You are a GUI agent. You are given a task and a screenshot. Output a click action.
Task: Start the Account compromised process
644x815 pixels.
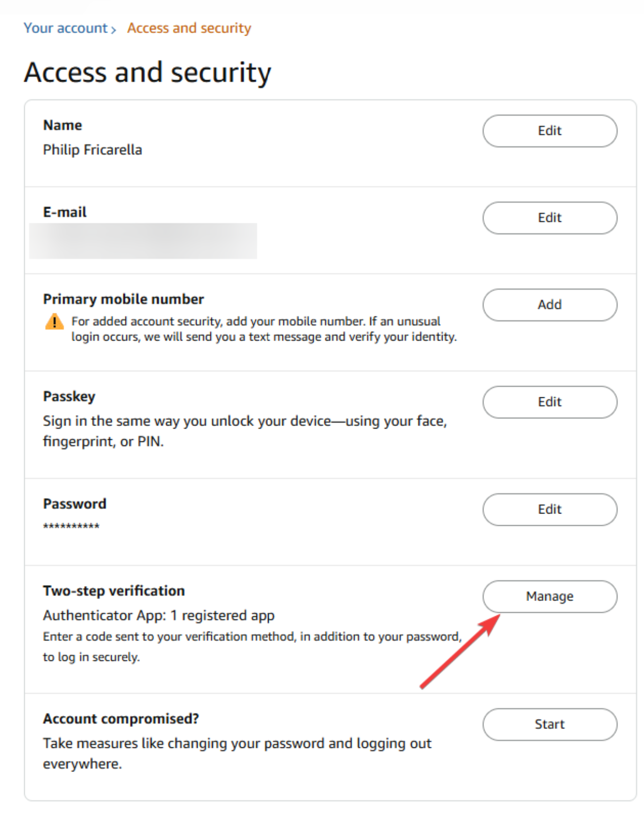coord(549,724)
